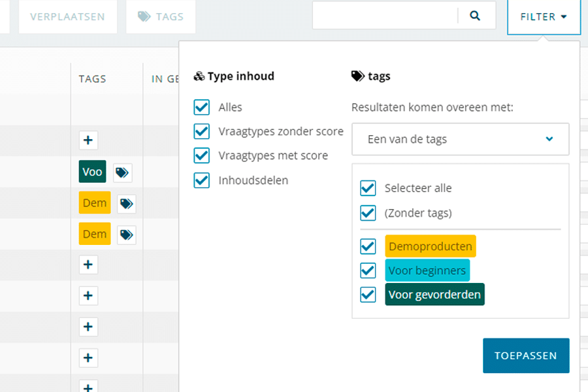The height and width of the screenshot is (392, 588).
Task: Click the yellow Demoproducten tag swatch
Action: [431, 246]
